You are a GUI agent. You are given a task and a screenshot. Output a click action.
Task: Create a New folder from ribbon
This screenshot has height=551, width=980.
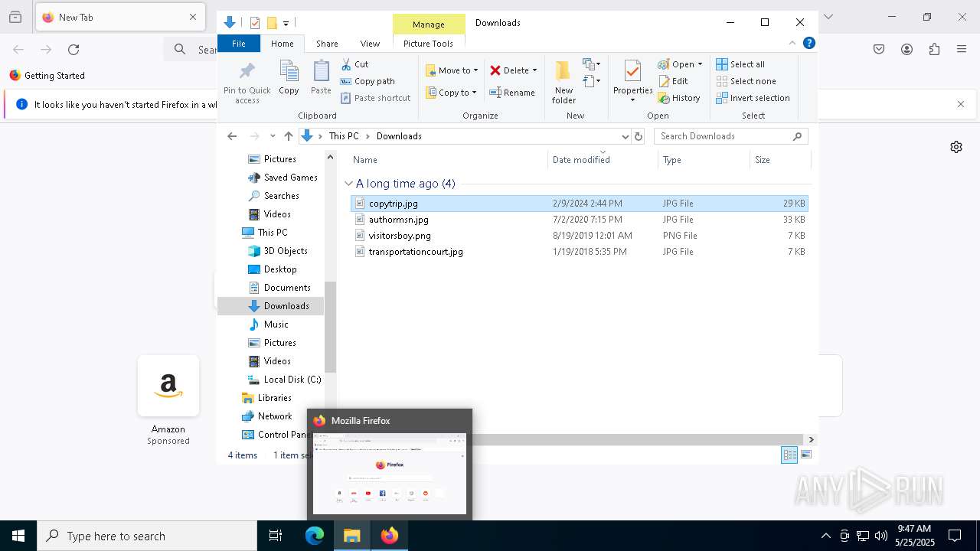coord(563,83)
